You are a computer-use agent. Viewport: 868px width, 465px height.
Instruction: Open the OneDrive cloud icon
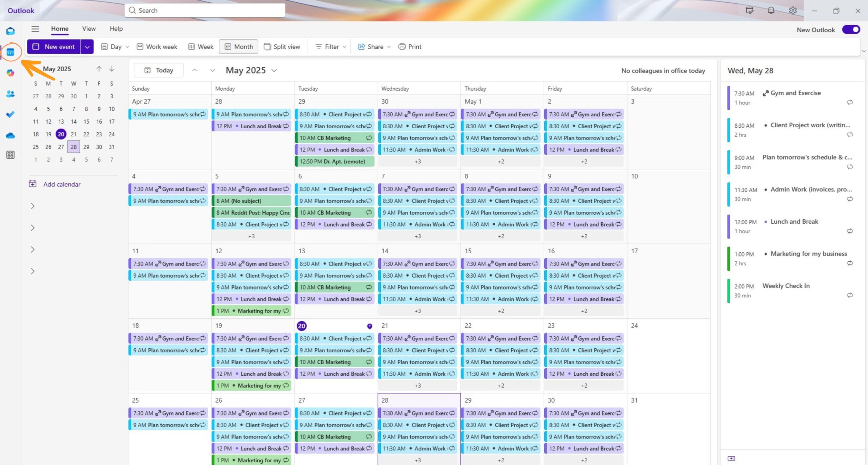10,135
